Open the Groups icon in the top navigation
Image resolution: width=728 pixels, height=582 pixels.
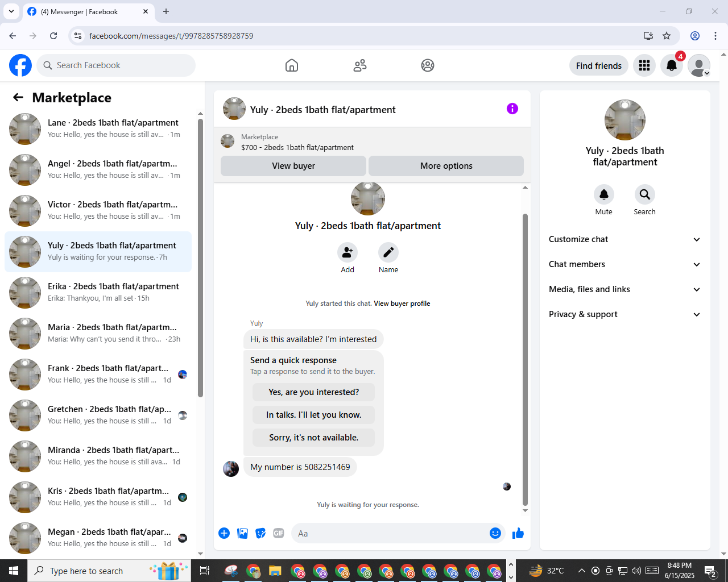coord(428,65)
